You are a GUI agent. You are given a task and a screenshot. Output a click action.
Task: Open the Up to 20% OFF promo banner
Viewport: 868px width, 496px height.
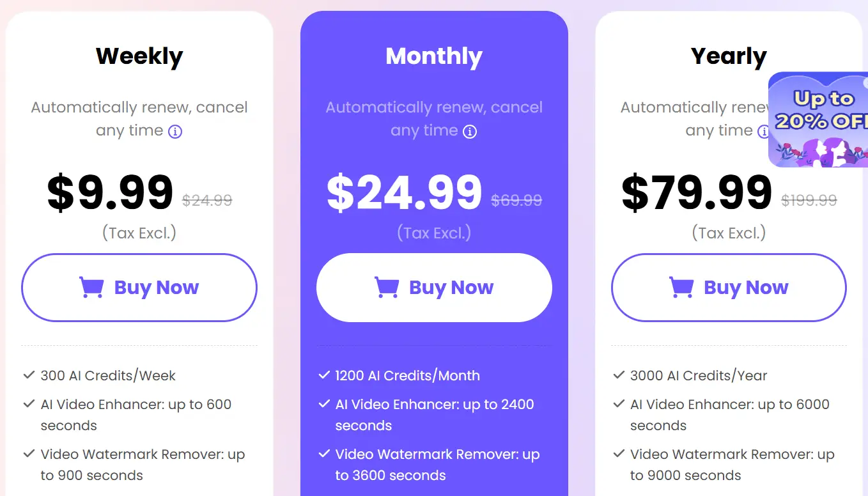[x=818, y=120]
